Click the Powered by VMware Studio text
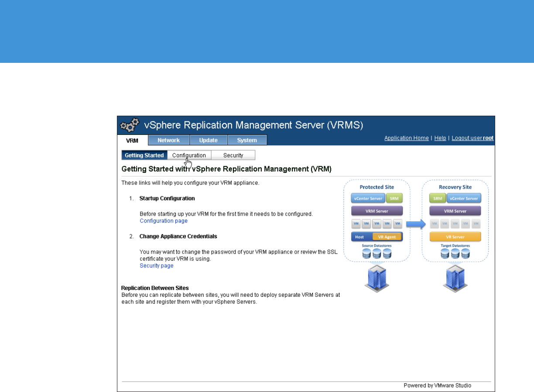Viewport: 534px width, 392px height. click(437, 385)
